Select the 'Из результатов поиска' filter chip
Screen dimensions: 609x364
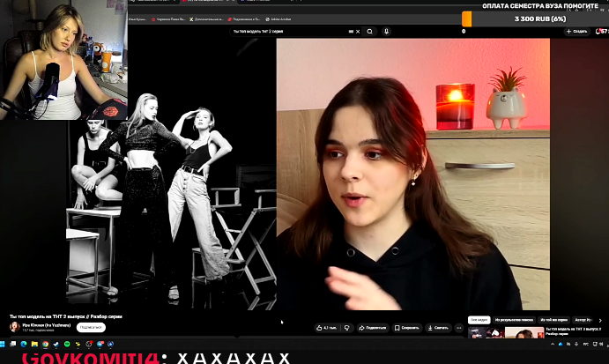coord(514,320)
